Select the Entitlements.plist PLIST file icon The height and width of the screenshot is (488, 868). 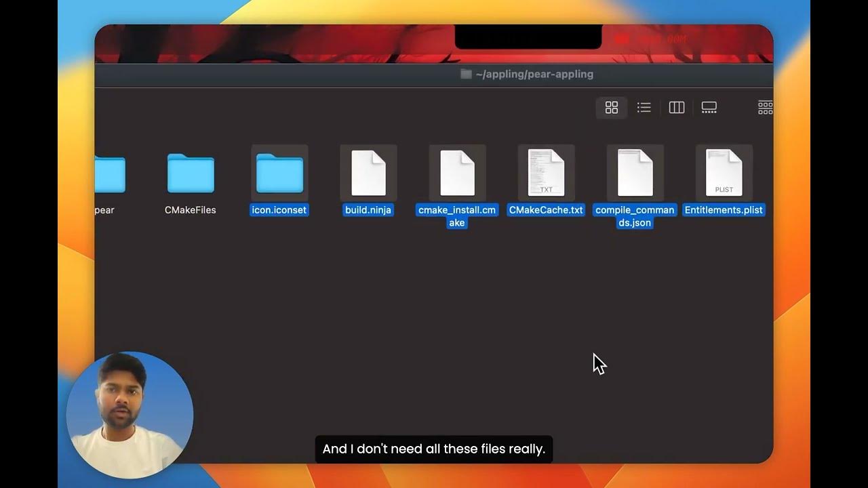click(724, 171)
